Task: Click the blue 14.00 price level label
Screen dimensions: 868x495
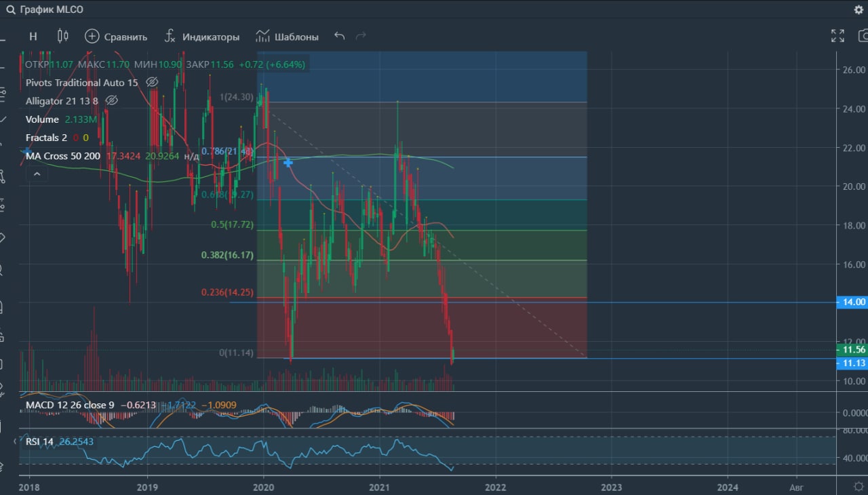Action: tap(852, 302)
